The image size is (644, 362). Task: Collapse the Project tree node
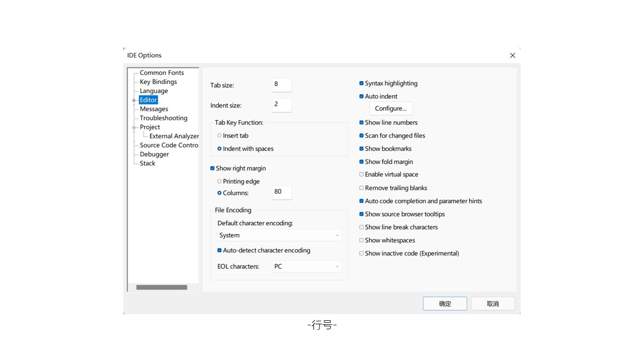(134, 127)
